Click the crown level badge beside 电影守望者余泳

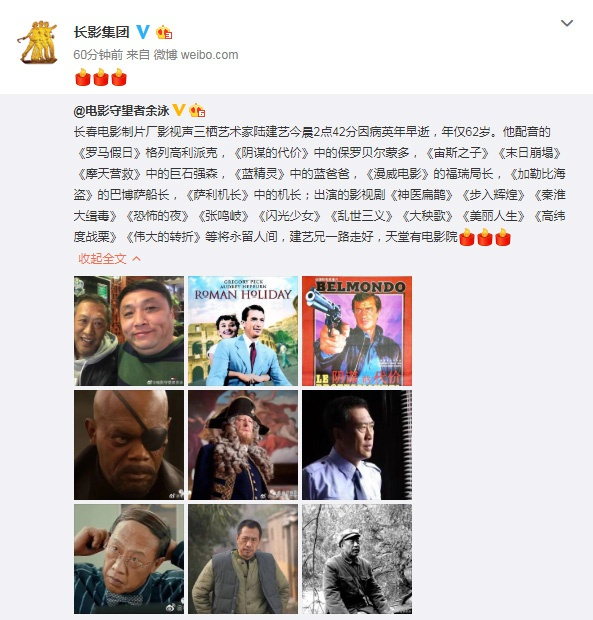click(197, 110)
